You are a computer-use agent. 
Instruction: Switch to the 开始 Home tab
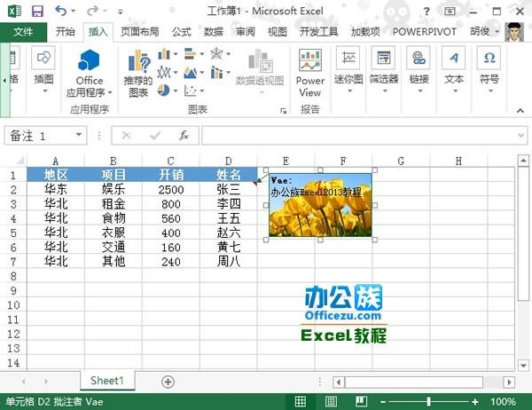pyautogui.click(x=65, y=32)
